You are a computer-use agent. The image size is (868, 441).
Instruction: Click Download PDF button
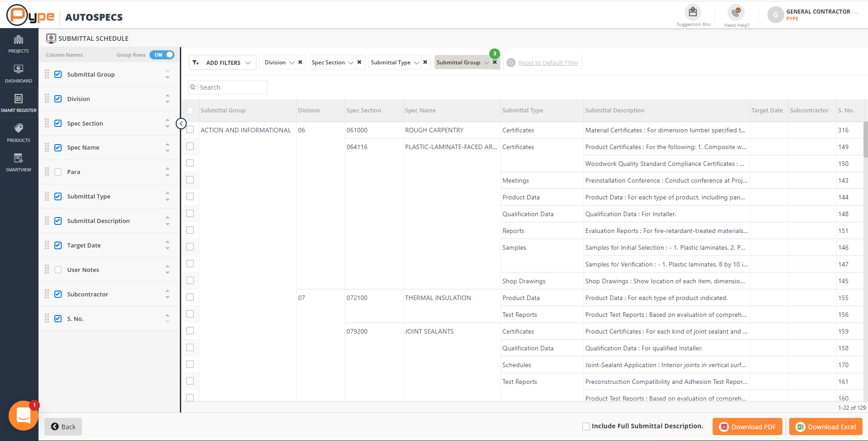(x=747, y=426)
